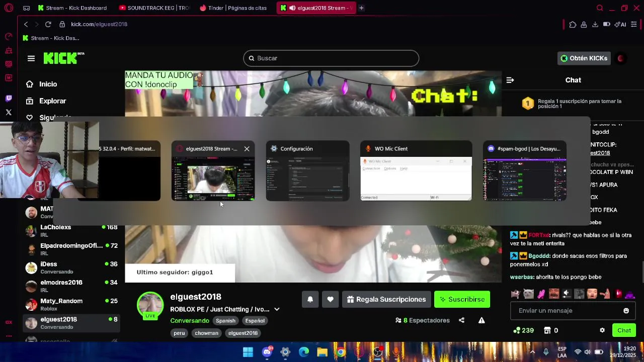Screen dimensions: 644x362
Task: Select the #spam-bgod Discord window thumbnail
Action: [525, 171]
